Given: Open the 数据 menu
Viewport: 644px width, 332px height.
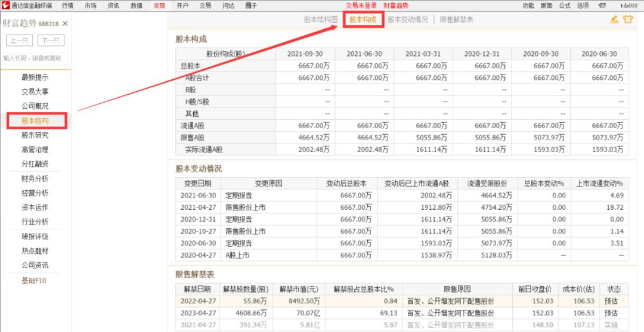Looking at the screenshot, I should 137,5.
